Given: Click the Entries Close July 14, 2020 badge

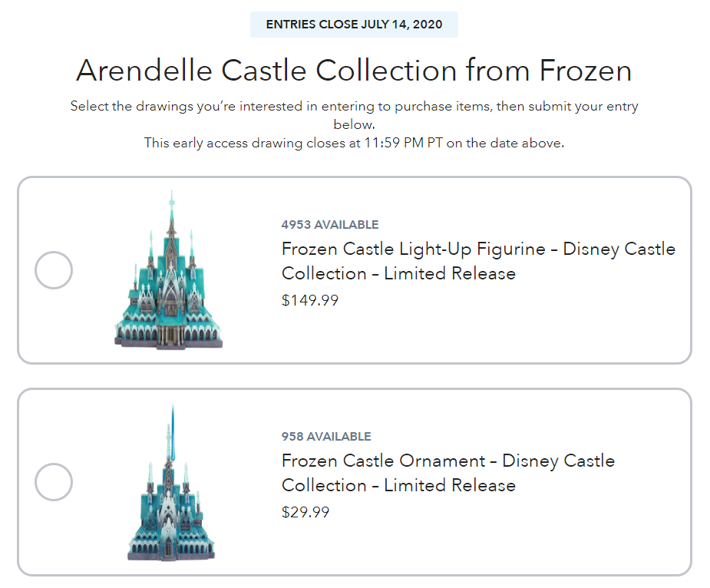Looking at the screenshot, I should (354, 25).
